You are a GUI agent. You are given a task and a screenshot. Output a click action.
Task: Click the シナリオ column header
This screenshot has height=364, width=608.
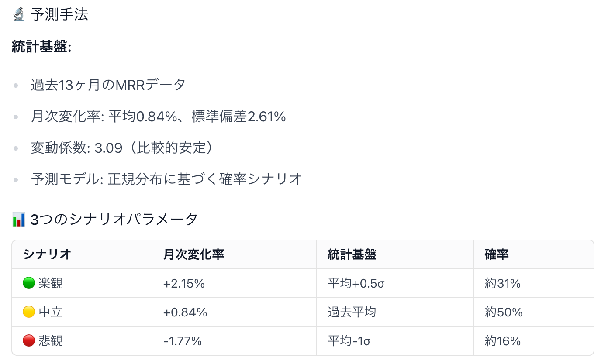pos(48,254)
